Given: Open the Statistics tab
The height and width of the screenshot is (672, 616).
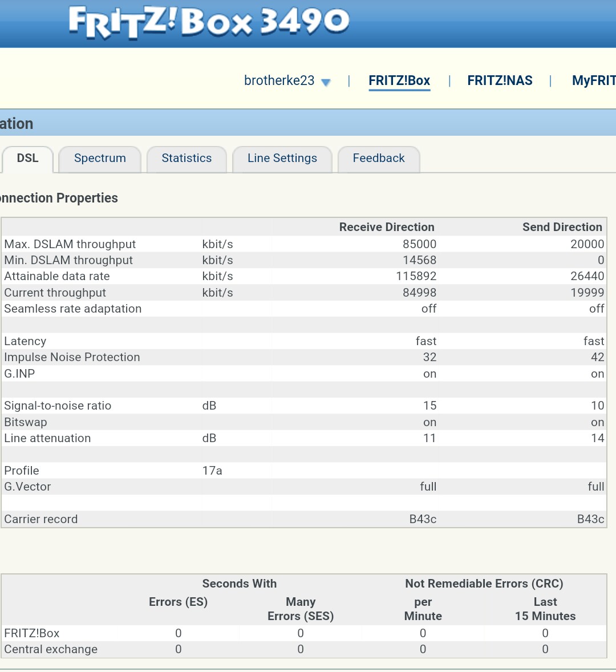Looking at the screenshot, I should 187,158.
